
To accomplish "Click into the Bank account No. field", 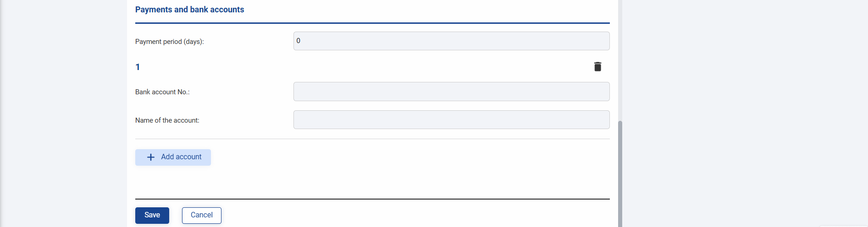I will click(452, 92).
